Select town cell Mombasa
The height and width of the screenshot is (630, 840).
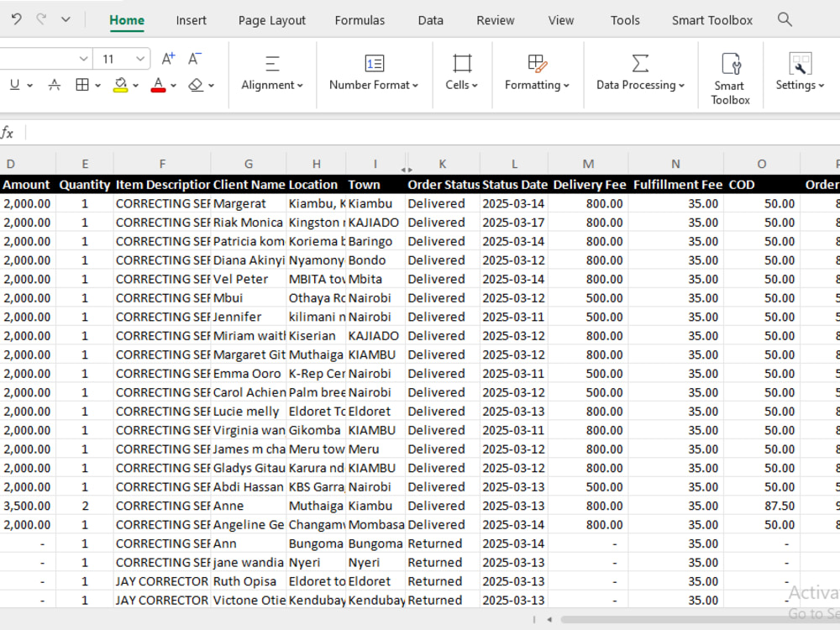tap(375, 524)
